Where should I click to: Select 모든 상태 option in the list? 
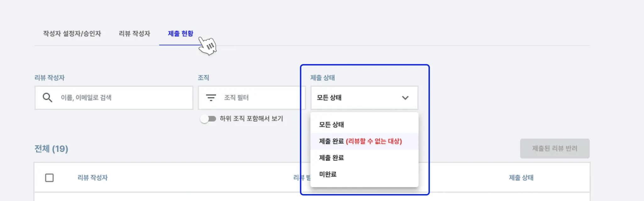click(x=331, y=125)
